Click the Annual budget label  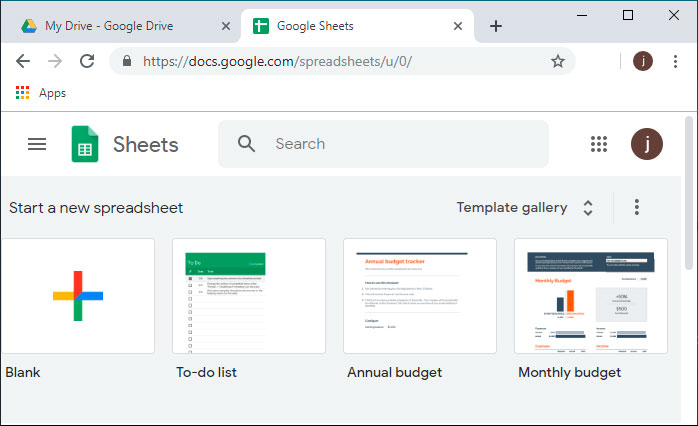(x=394, y=373)
